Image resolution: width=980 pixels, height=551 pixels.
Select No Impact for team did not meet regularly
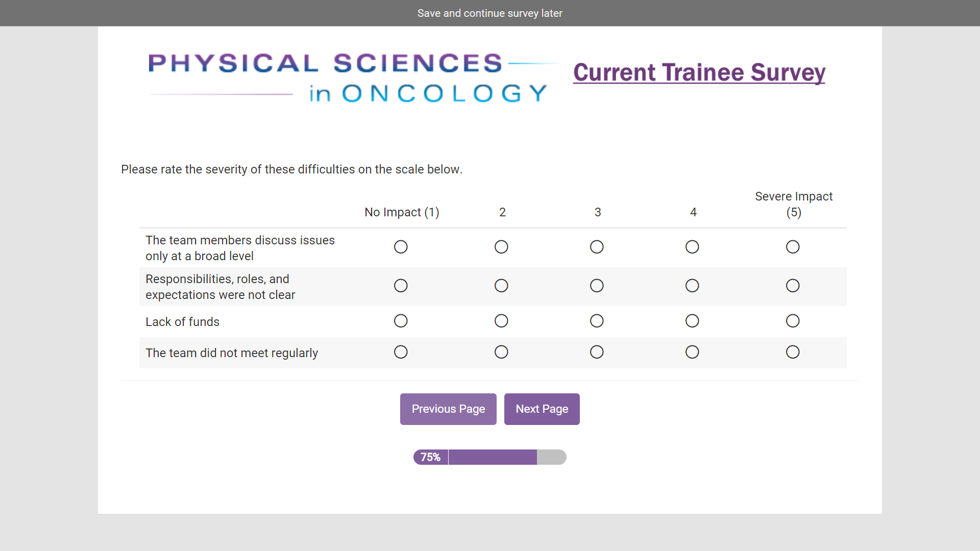401,352
